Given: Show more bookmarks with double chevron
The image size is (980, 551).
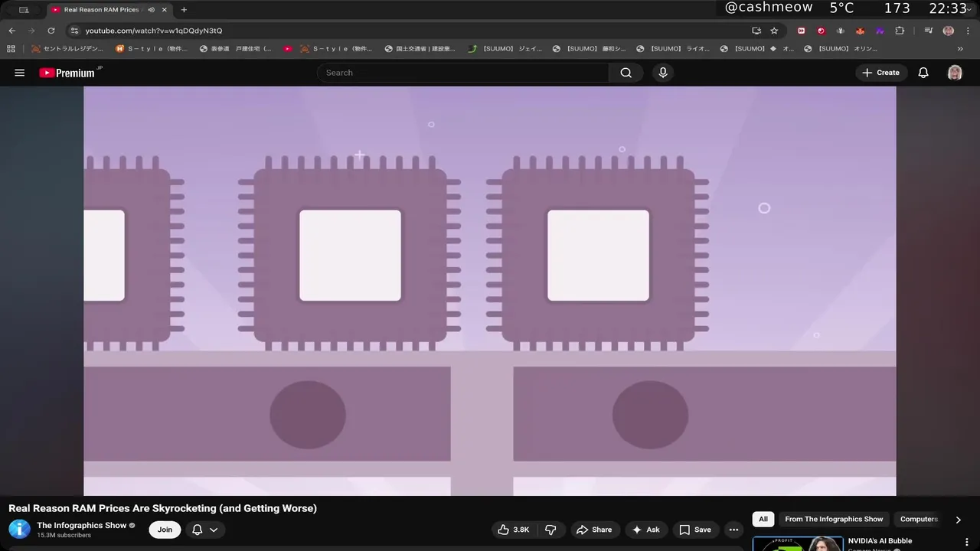Looking at the screenshot, I should coord(961,48).
